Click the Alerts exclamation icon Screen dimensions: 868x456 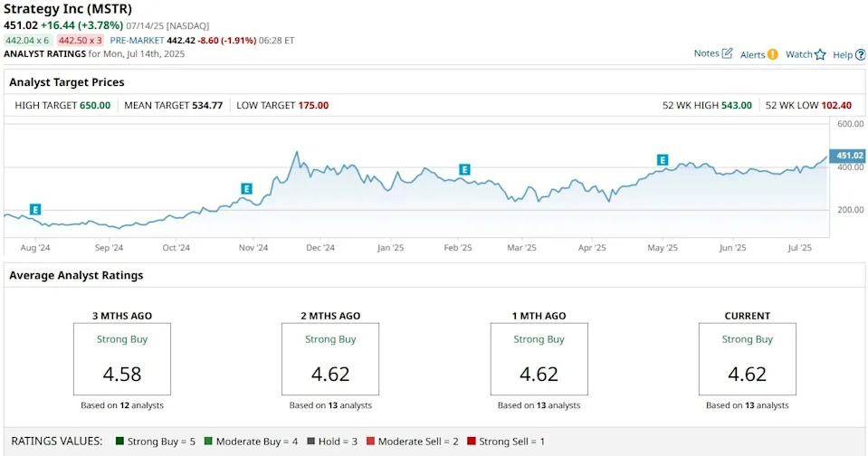pos(773,54)
